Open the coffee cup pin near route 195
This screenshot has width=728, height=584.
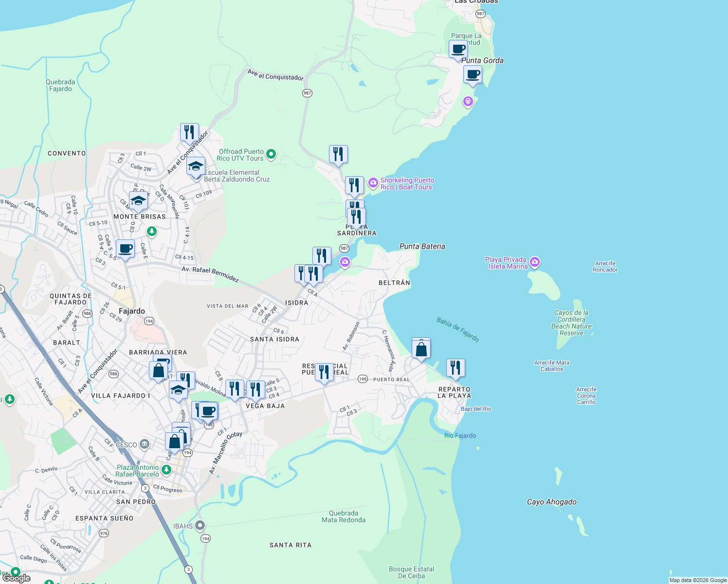[209, 411]
